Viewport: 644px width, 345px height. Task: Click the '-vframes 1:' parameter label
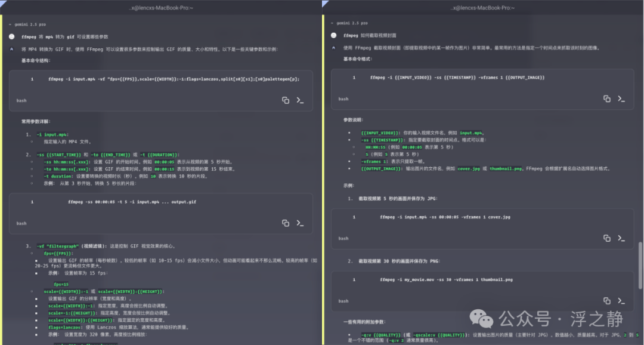click(x=375, y=161)
